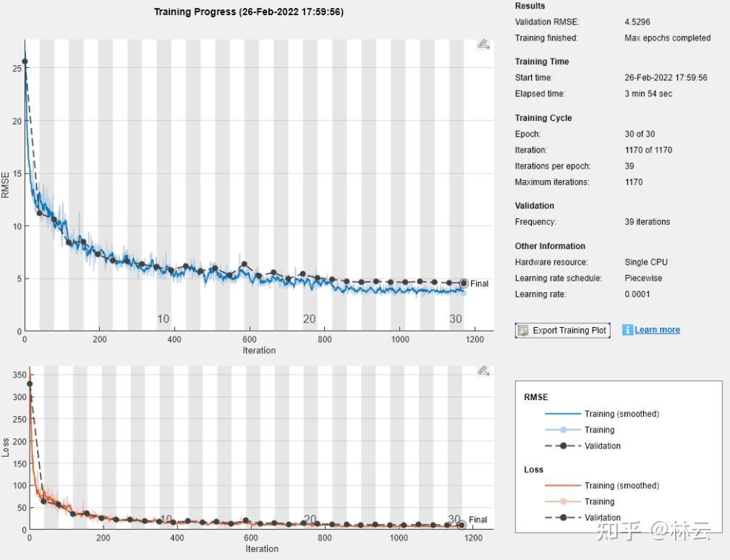Click the axes toolbar icon on Loss plot
This screenshot has width=730, height=560.
click(x=483, y=370)
